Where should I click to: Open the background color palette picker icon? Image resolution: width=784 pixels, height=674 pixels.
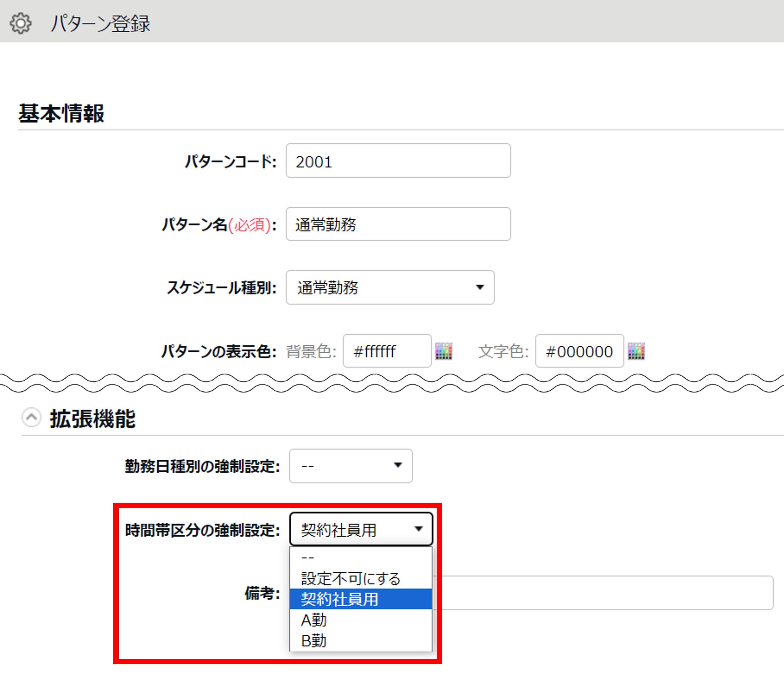tap(443, 351)
